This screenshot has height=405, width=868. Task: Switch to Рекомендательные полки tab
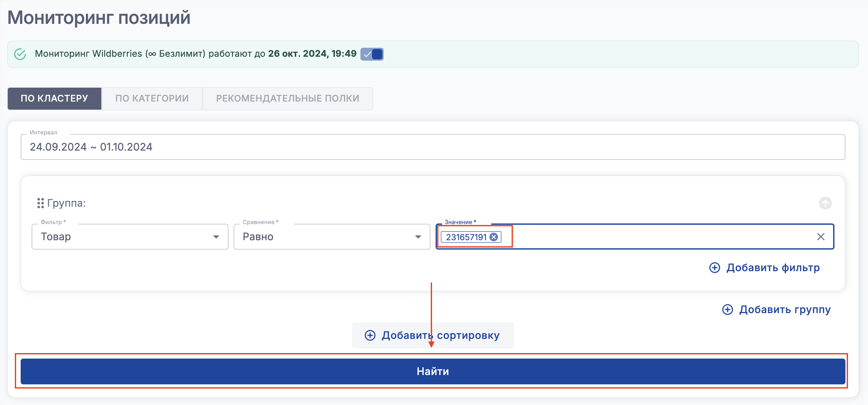coord(288,98)
